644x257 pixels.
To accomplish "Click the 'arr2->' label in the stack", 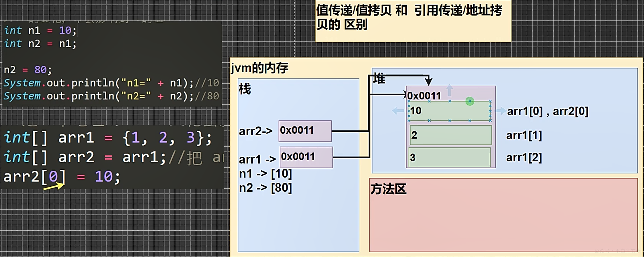I will pos(255,131).
